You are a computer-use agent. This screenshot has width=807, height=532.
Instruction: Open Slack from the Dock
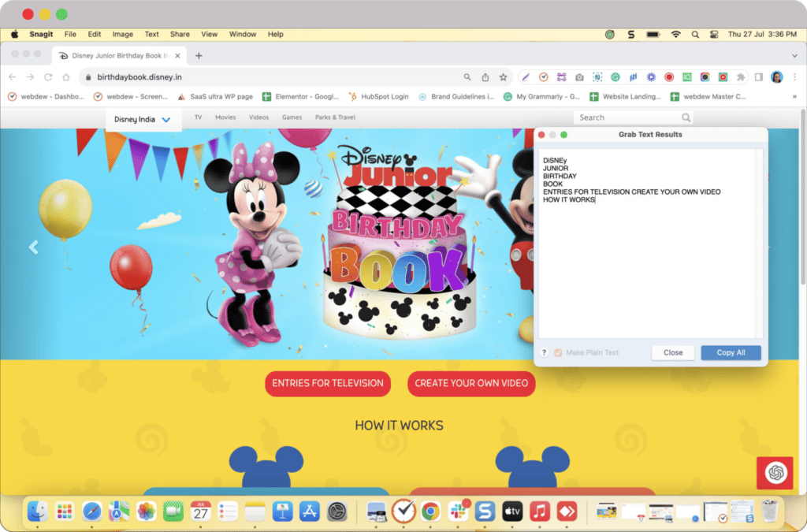(457, 512)
